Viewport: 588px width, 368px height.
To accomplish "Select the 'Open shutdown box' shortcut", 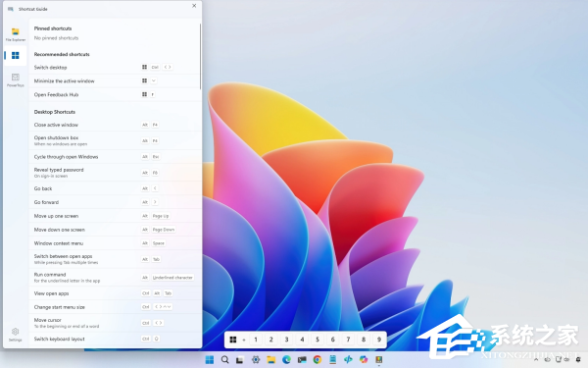I will [x=115, y=140].
